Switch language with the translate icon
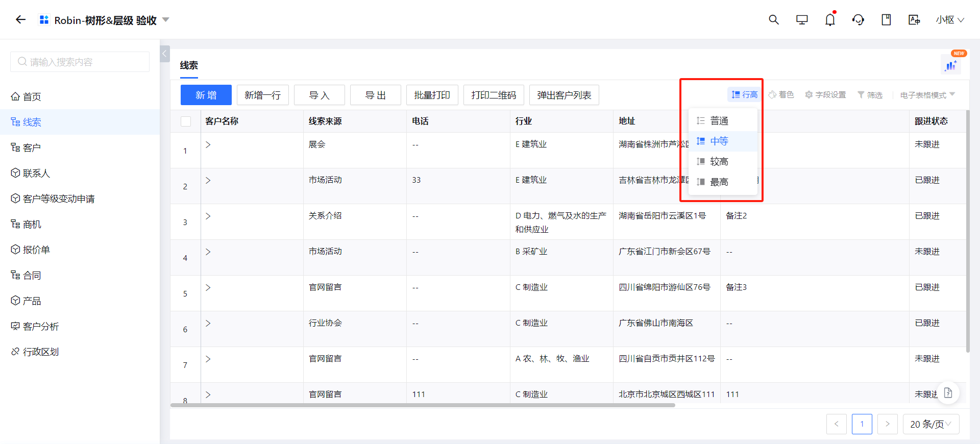Image resolution: width=980 pixels, height=444 pixels. [914, 20]
